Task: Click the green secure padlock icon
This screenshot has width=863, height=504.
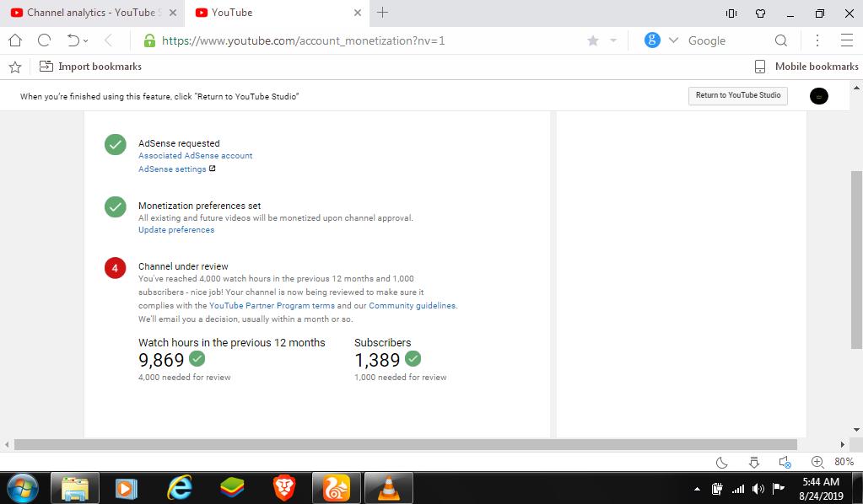Action: [x=149, y=40]
